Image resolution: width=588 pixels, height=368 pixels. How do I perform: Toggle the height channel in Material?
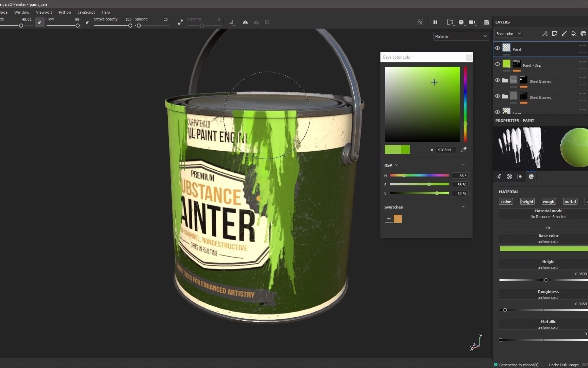click(x=527, y=202)
